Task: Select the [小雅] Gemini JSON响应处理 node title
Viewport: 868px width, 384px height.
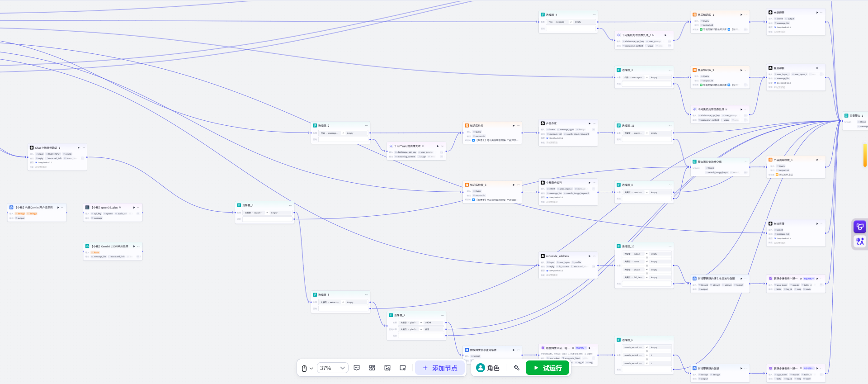Action: (x=110, y=247)
